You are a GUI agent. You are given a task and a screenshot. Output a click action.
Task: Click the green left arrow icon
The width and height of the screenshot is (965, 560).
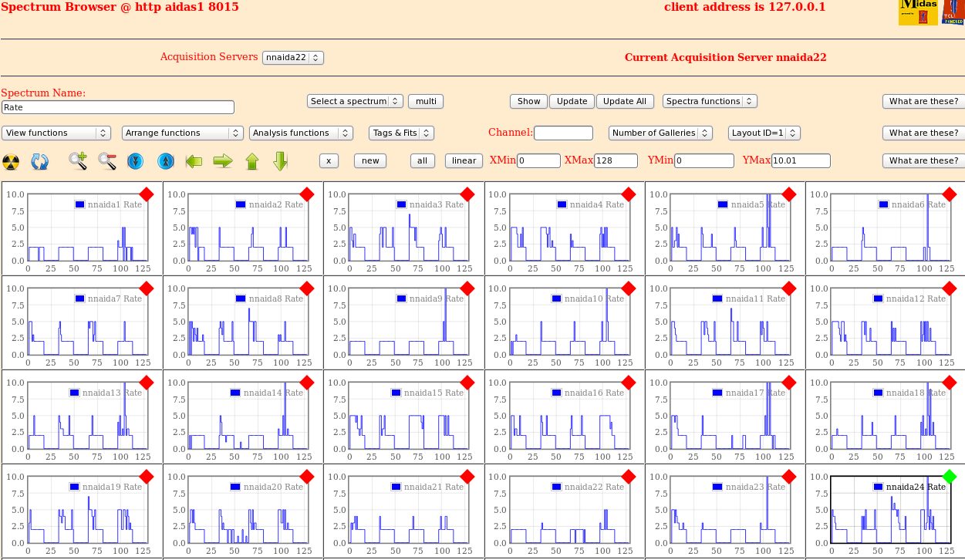click(x=194, y=160)
